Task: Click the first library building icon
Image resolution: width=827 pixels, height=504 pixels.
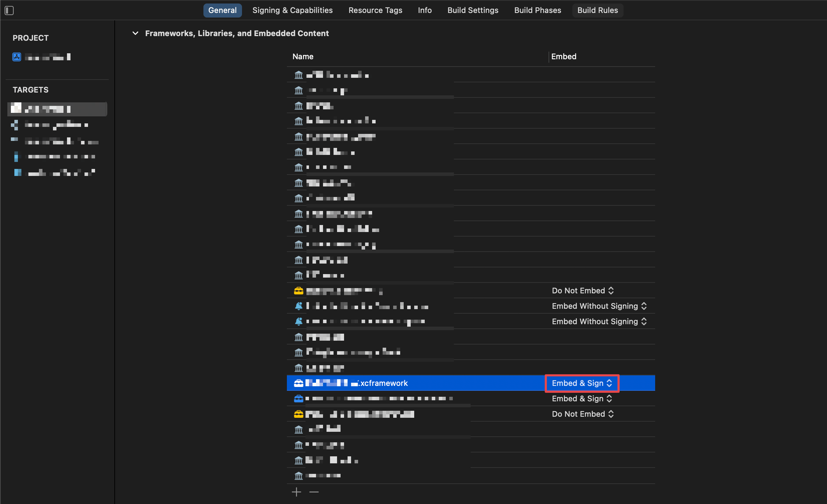Action: click(x=298, y=75)
